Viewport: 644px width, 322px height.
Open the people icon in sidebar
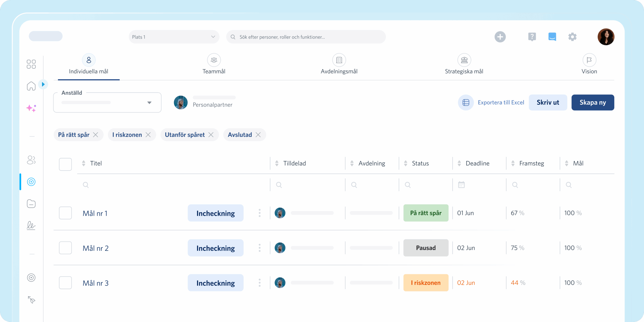(x=31, y=160)
